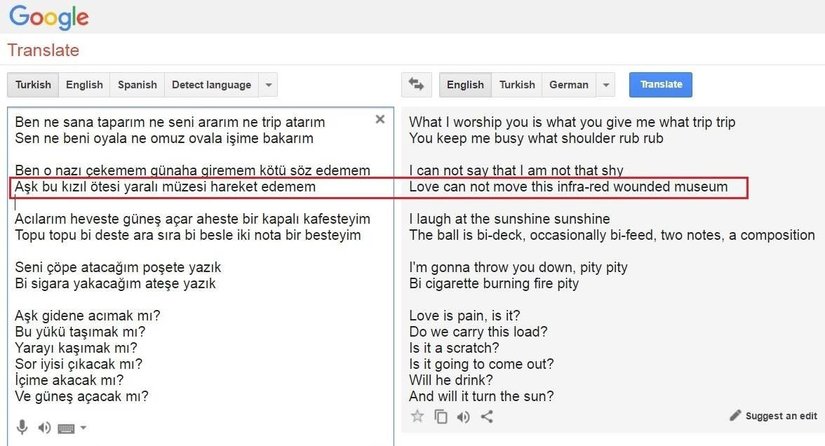
Task: Click the microphone voice input icon
Action: click(x=22, y=428)
